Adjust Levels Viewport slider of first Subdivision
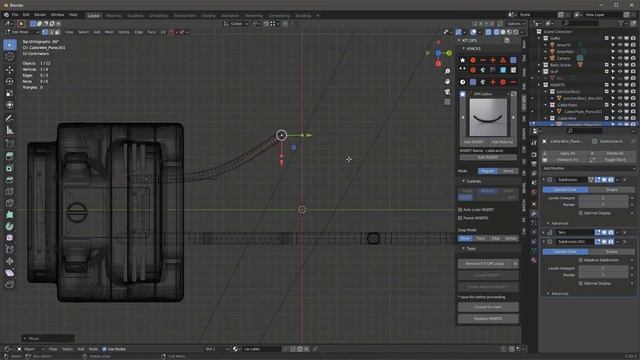The width and height of the screenshot is (640, 360). pos(603,198)
